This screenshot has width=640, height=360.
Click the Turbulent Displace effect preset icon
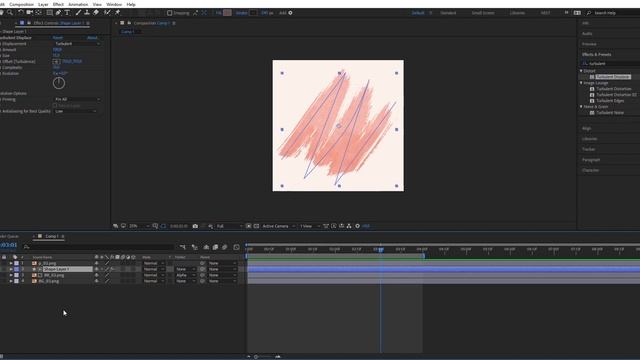(x=592, y=77)
